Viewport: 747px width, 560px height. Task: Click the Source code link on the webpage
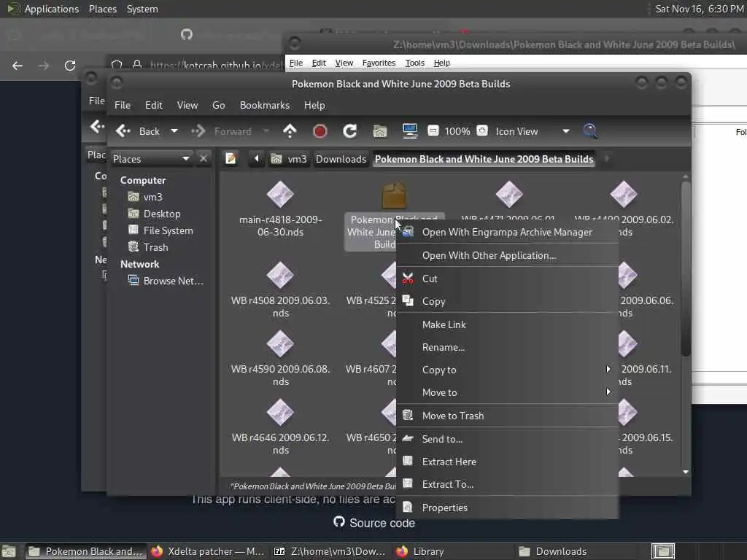374,523
